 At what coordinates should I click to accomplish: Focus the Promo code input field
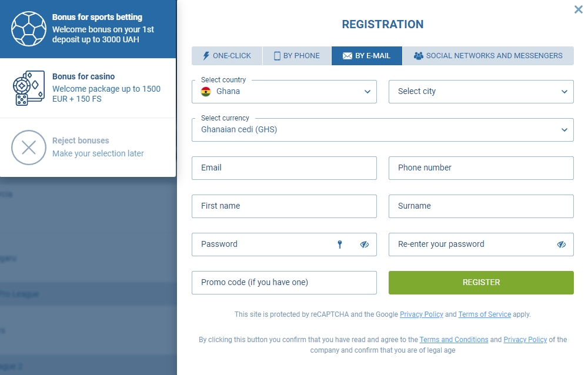click(x=284, y=283)
